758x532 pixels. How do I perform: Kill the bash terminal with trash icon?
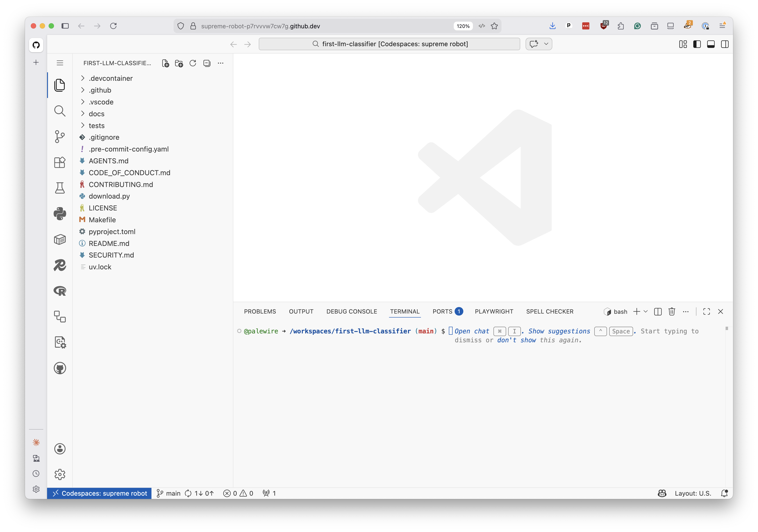pyautogui.click(x=672, y=311)
